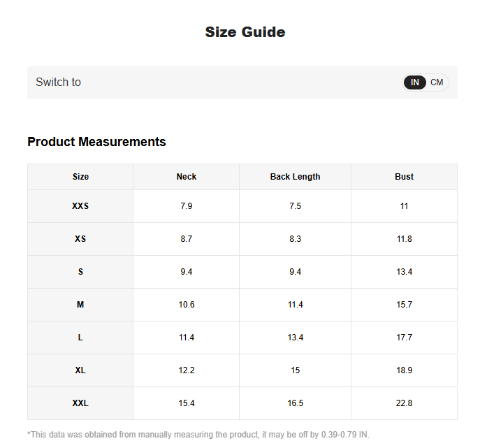Select the IN unit option
This screenshot has height=448, width=480.
415,82
